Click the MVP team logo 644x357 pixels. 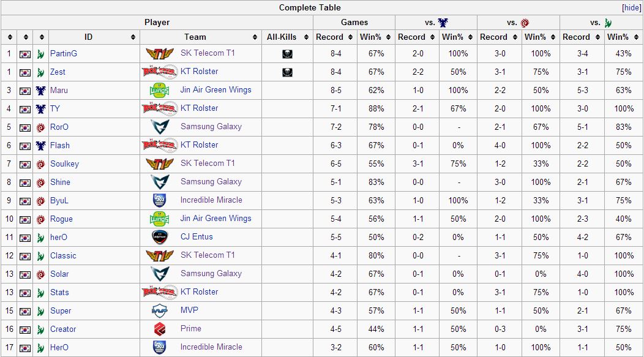point(159,310)
